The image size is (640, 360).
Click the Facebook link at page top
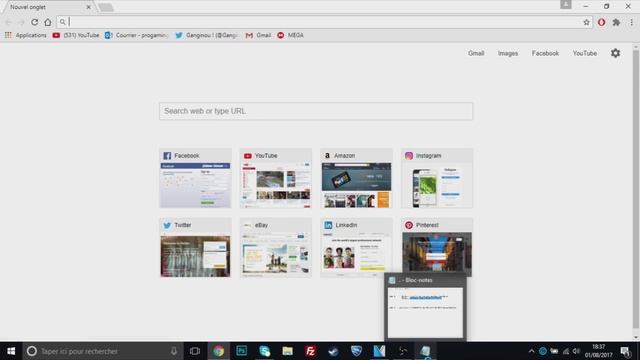tap(545, 53)
